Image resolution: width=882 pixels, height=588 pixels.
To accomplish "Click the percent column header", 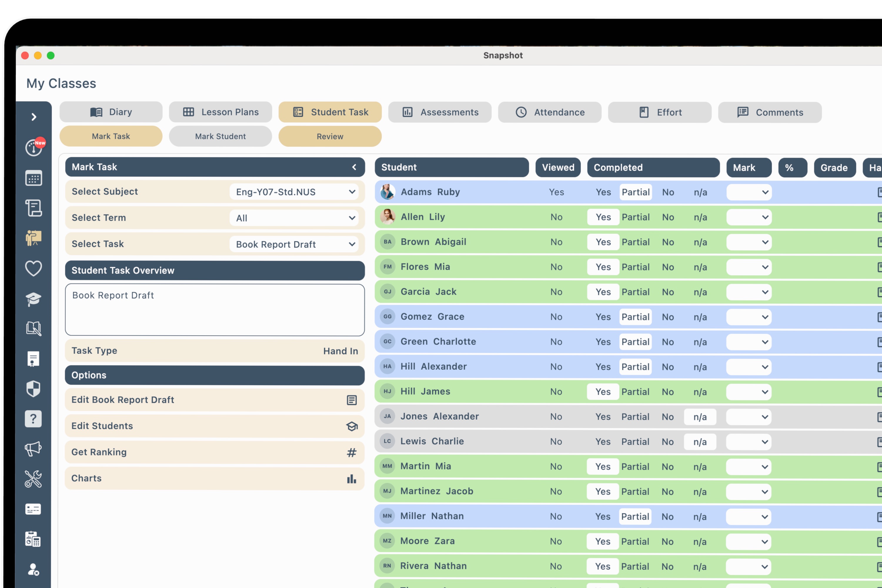I will pos(793,168).
